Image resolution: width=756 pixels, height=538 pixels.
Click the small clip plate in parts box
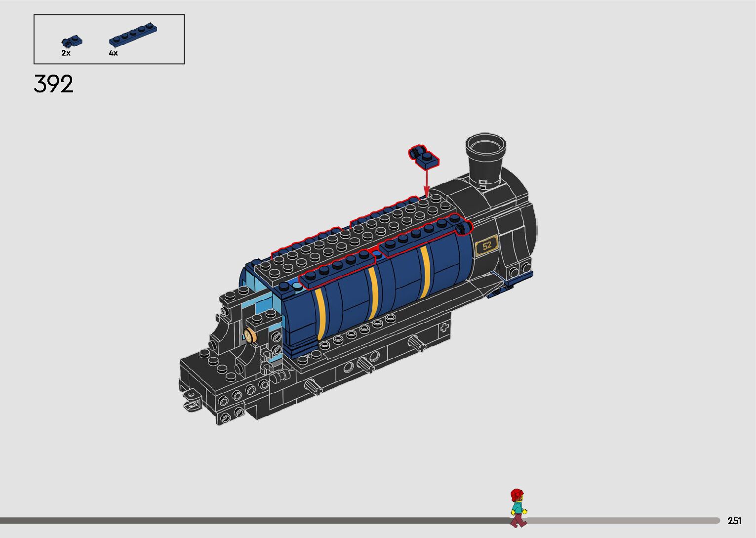[72, 41]
